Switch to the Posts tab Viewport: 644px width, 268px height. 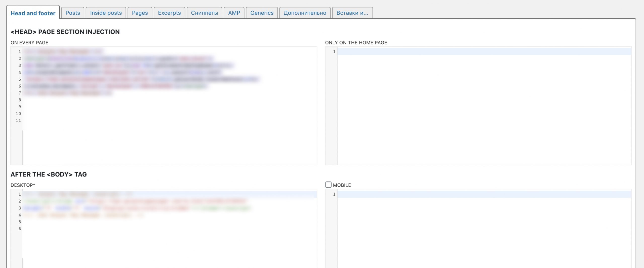click(73, 13)
